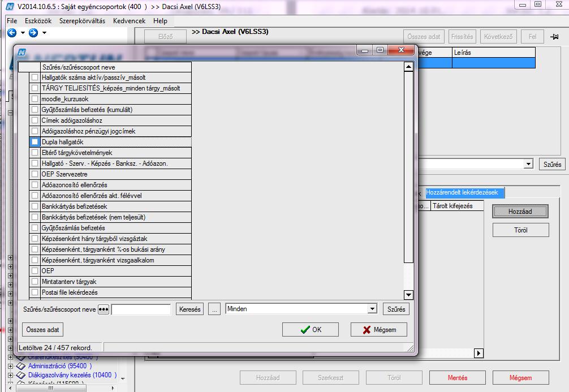569x392 pixels.
Task: Open the dropdown left of main Szűrés button
Action: click(528, 164)
